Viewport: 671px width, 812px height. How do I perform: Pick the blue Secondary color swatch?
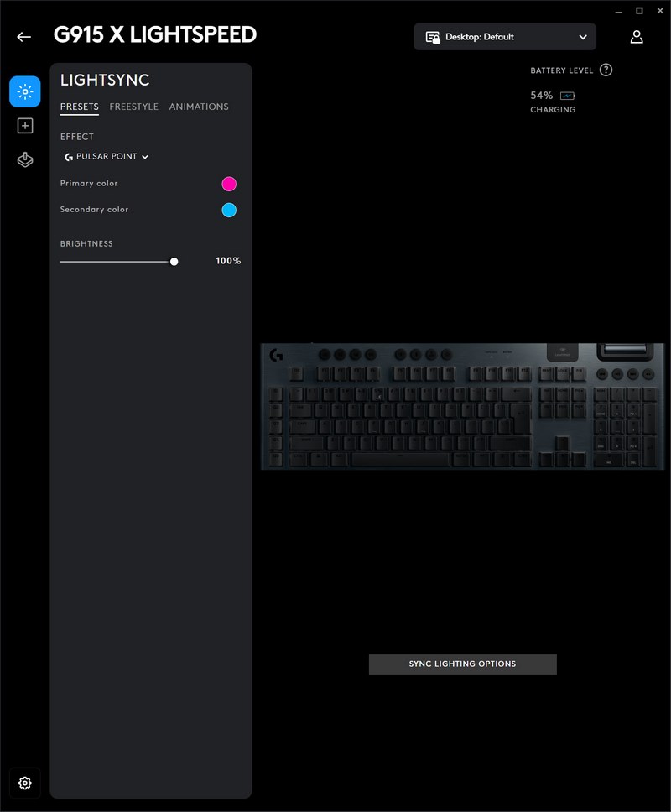tap(229, 210)
